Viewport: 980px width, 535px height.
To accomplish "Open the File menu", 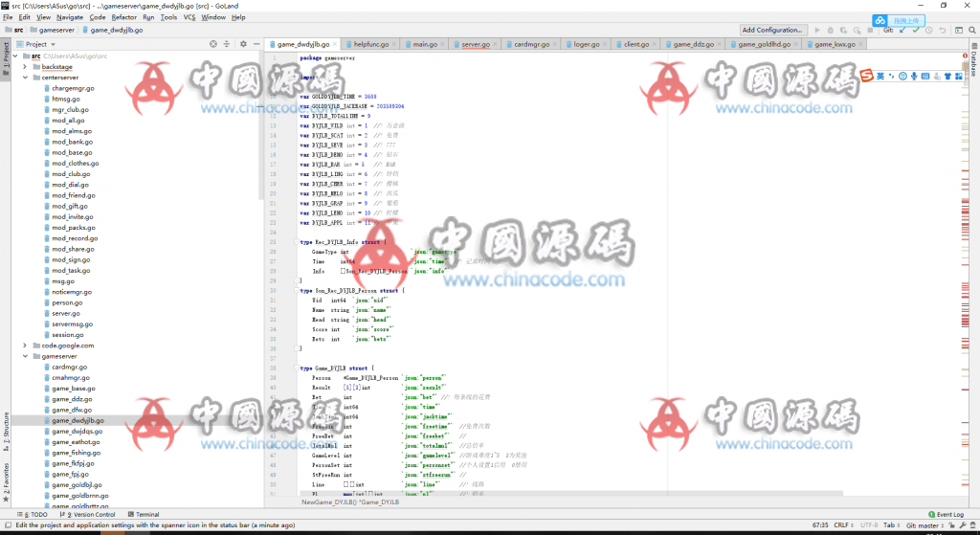I will point(8,17).
